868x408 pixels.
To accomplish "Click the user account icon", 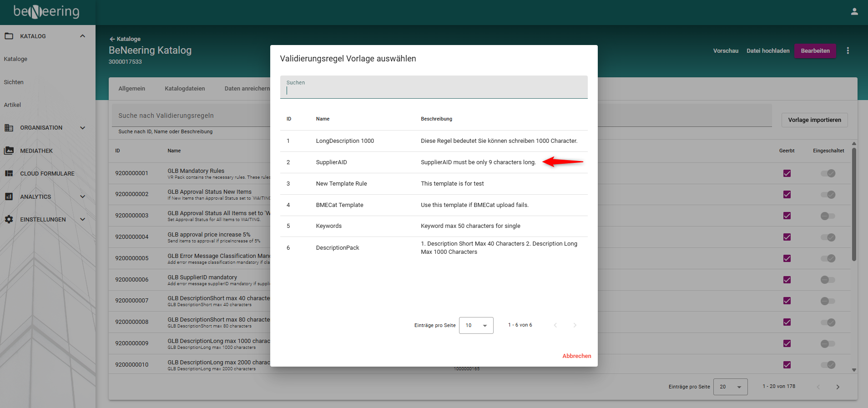I will tap(854, 12).
